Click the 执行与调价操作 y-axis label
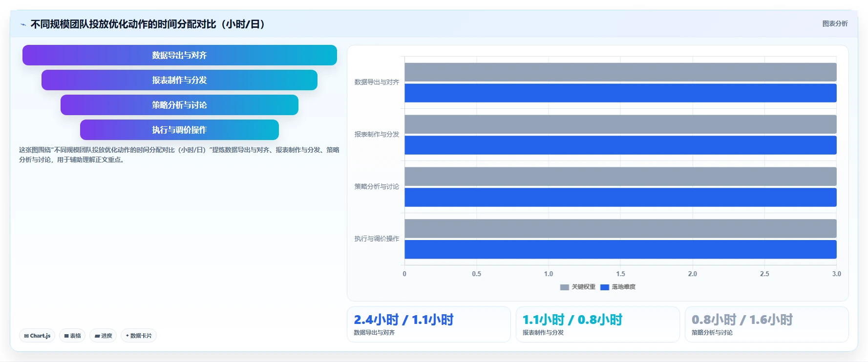This screenshot has height=362, width=868. pos(377,239)
